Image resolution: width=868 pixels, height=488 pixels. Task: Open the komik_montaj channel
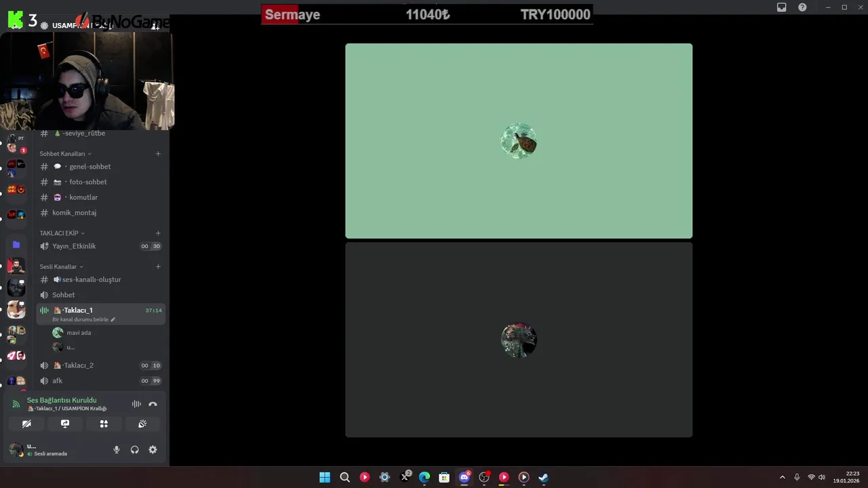pyautogui.click(x=100, y=213)
